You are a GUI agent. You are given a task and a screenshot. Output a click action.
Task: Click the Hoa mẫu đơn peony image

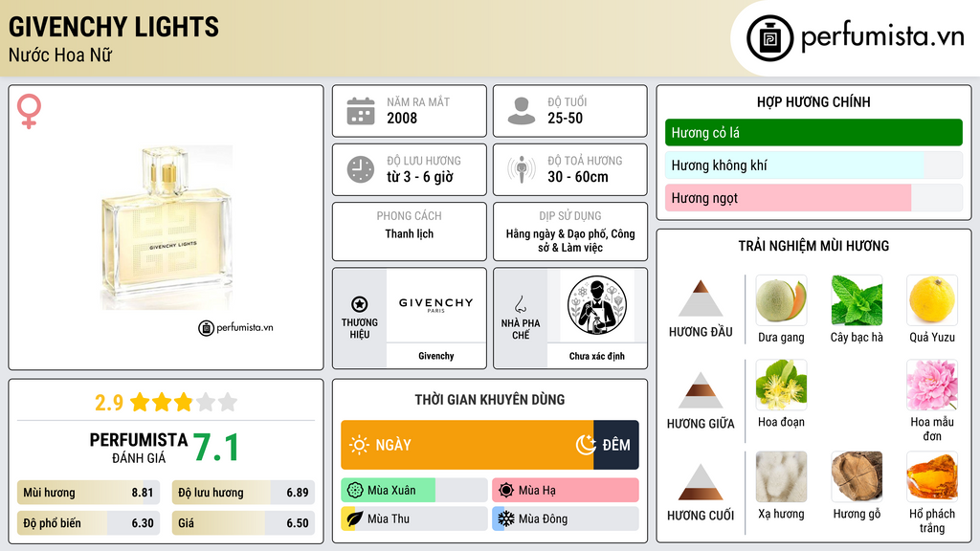932,385
